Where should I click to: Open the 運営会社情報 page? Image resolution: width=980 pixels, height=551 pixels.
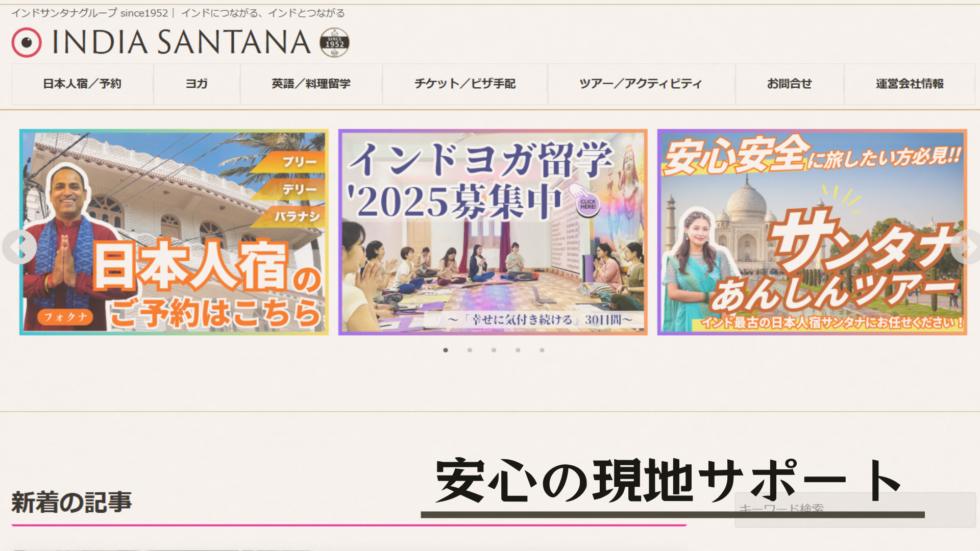point(910,84)
